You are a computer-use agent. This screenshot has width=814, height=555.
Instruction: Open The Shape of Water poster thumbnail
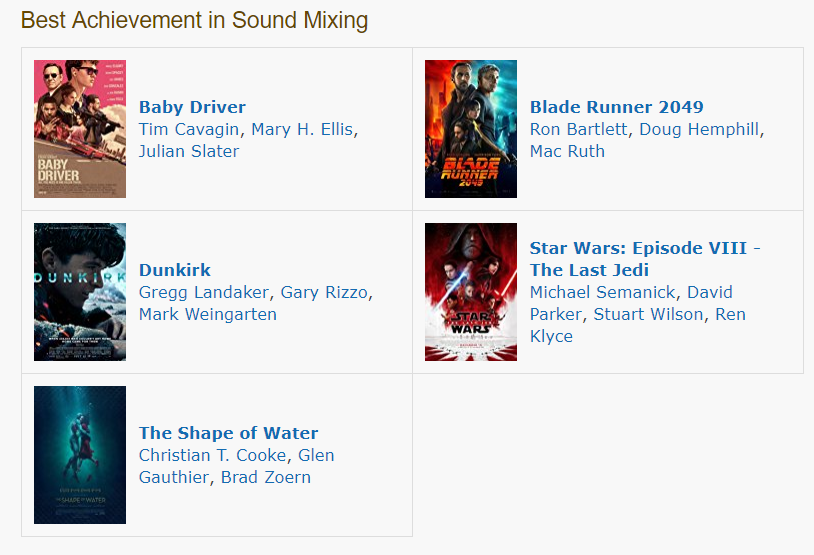click(x=80, y=455)
